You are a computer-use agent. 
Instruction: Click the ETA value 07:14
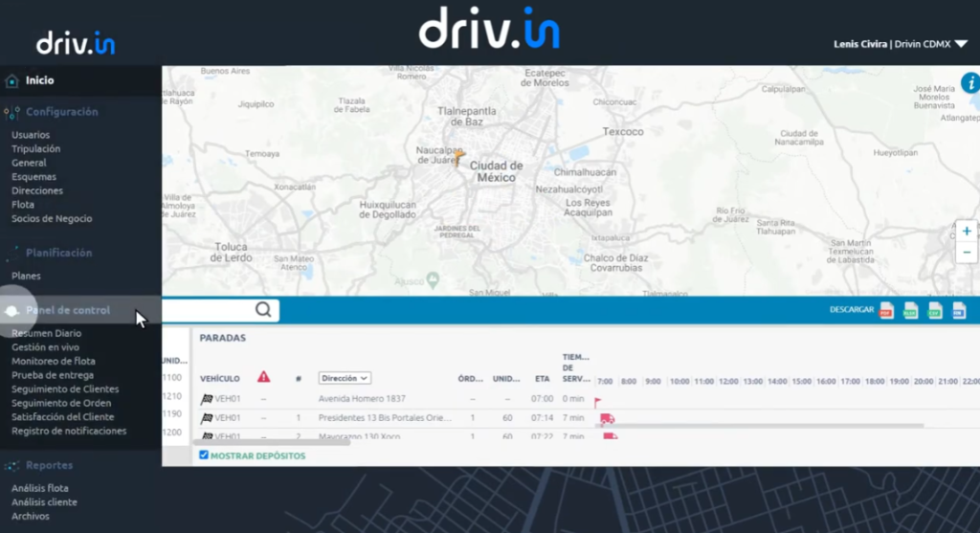coord(542,418)
